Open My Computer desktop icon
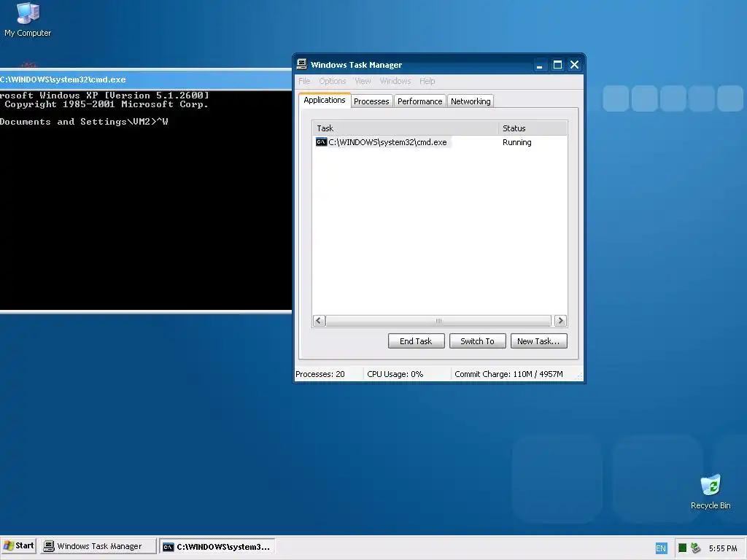 [x=28, y=19]
